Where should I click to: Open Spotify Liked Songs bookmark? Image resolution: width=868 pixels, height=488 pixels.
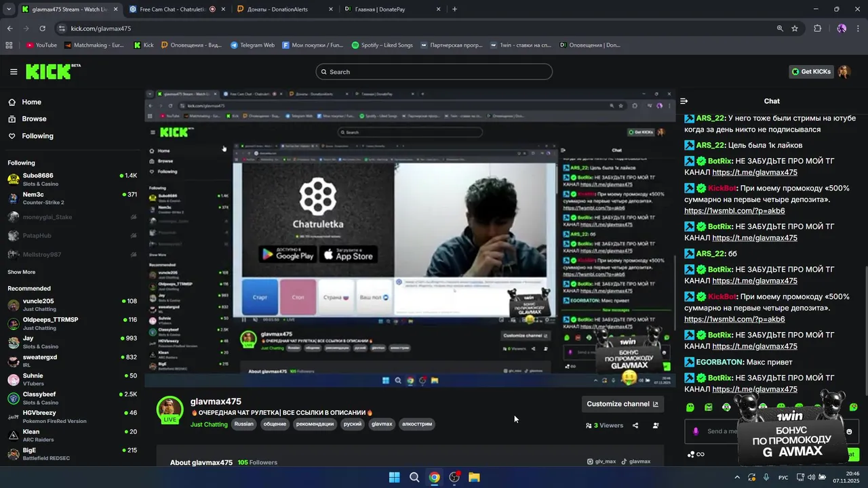pyautogui.click(x=382, y=45)
